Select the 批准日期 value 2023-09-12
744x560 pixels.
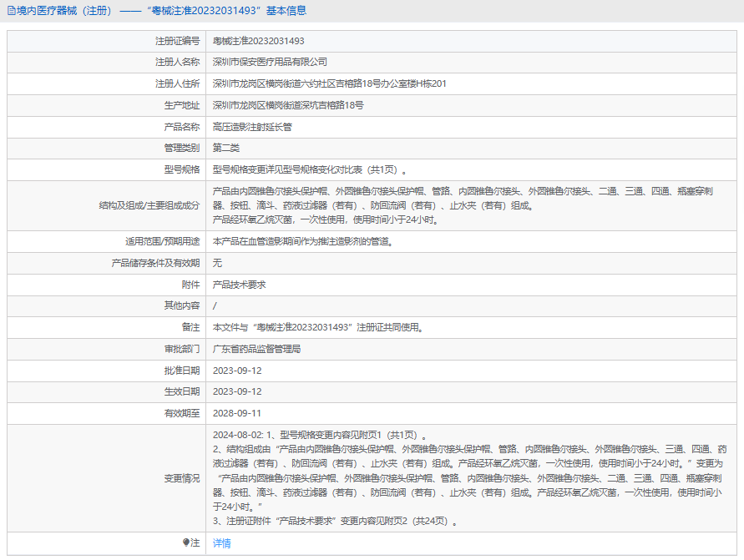(237, 371)
